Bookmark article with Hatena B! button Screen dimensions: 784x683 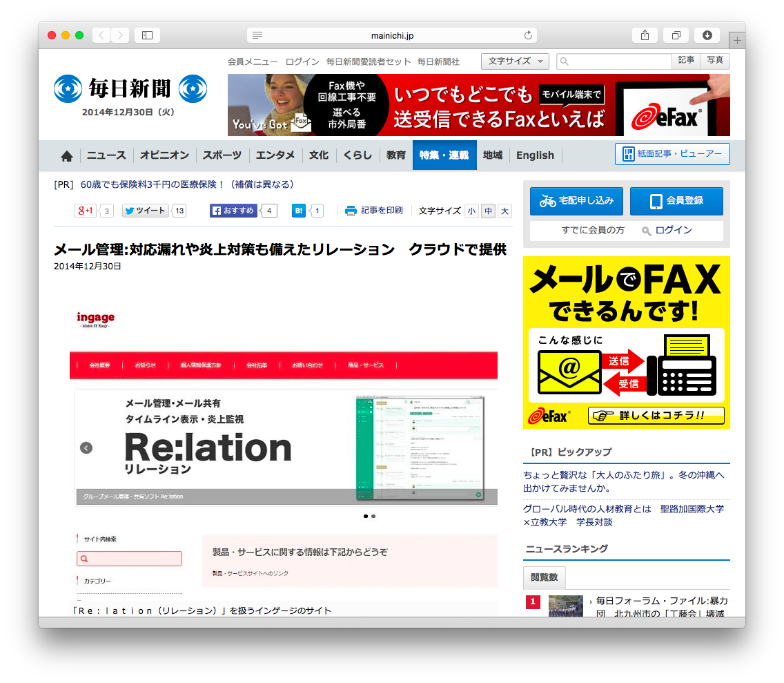click(x=299, y=211)
